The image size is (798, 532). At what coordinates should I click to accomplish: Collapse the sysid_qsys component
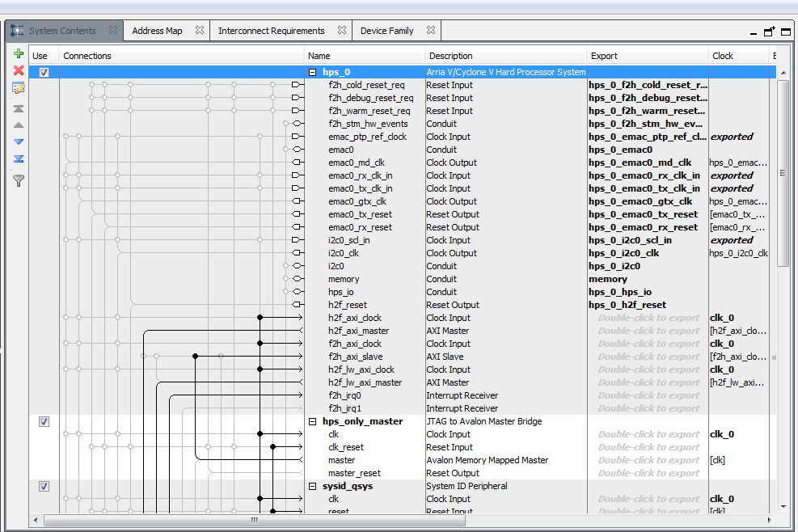coord(313,486)
